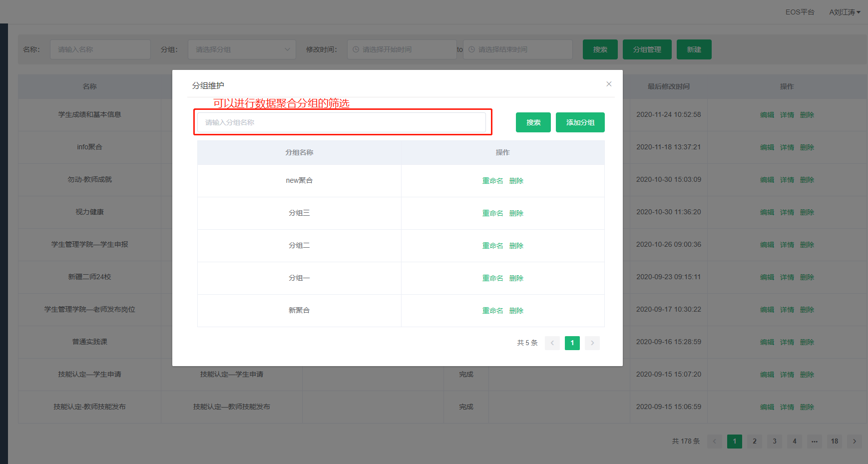Edit the 技能认定—学生申请 row
The width and height of the screenshot is (868, 464).
767,375
